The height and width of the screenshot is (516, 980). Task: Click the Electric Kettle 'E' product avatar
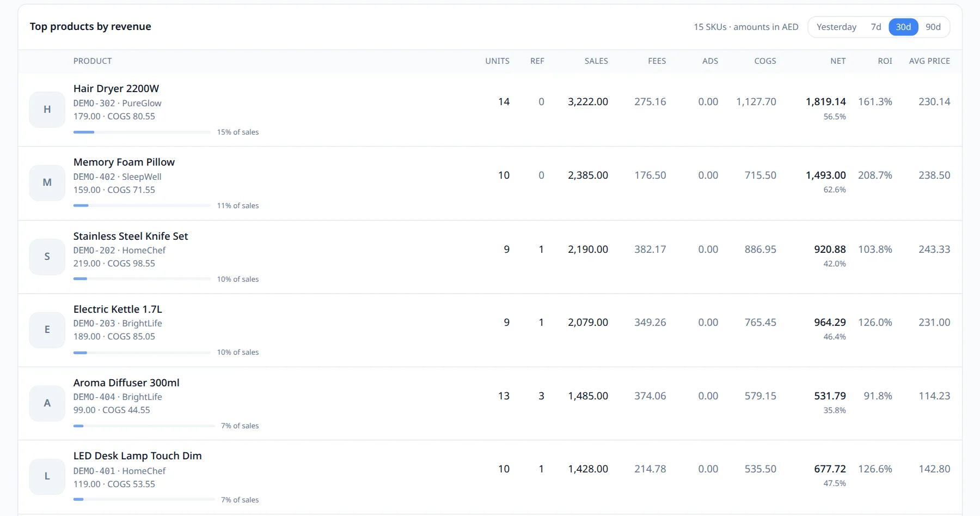[47, 330]
